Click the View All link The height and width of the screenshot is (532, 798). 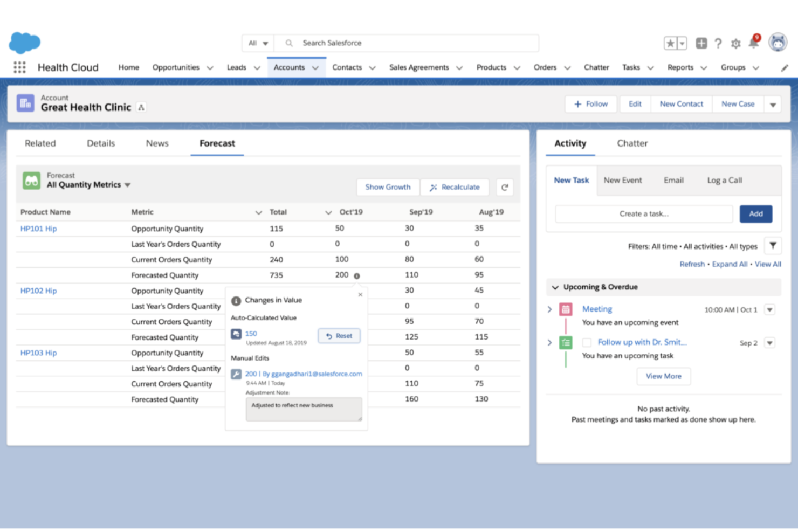(768, 264)
